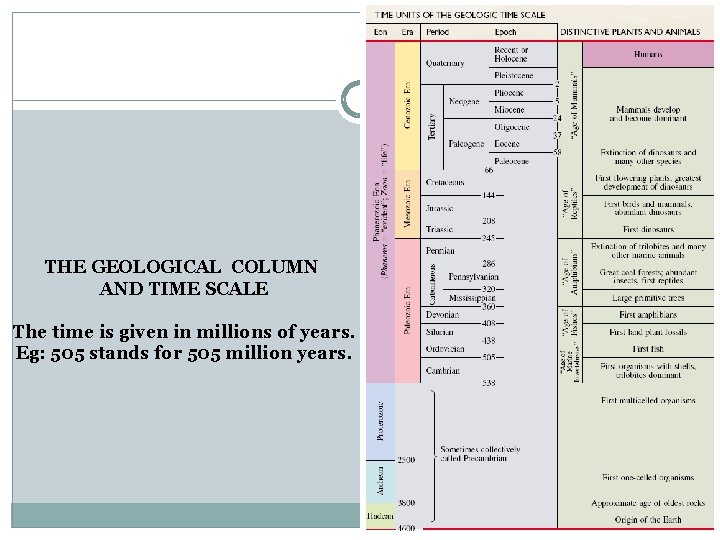Click the '2500' age marker
Screen dimensions: 720x540
[406, 460]
